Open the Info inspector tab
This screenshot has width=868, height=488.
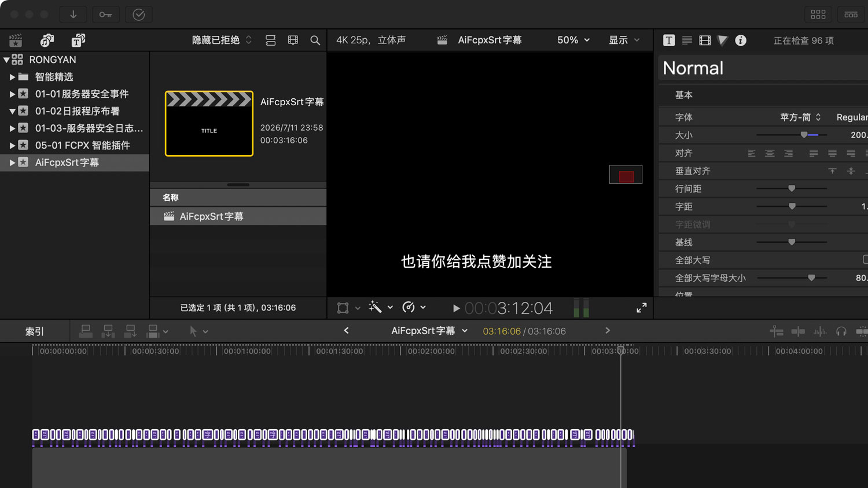point(741,40)
